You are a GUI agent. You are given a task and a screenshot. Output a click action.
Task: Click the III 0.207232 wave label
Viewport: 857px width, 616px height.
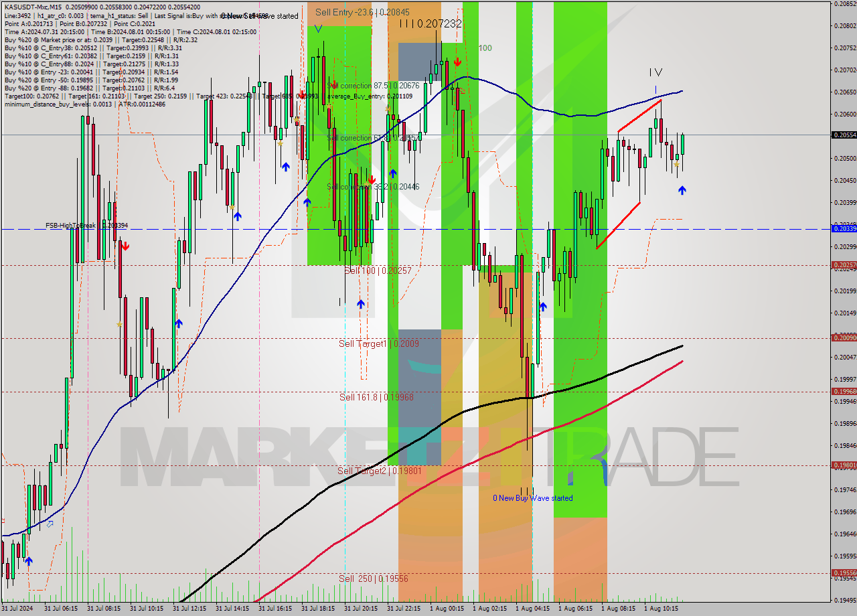[x=431, y=23]
